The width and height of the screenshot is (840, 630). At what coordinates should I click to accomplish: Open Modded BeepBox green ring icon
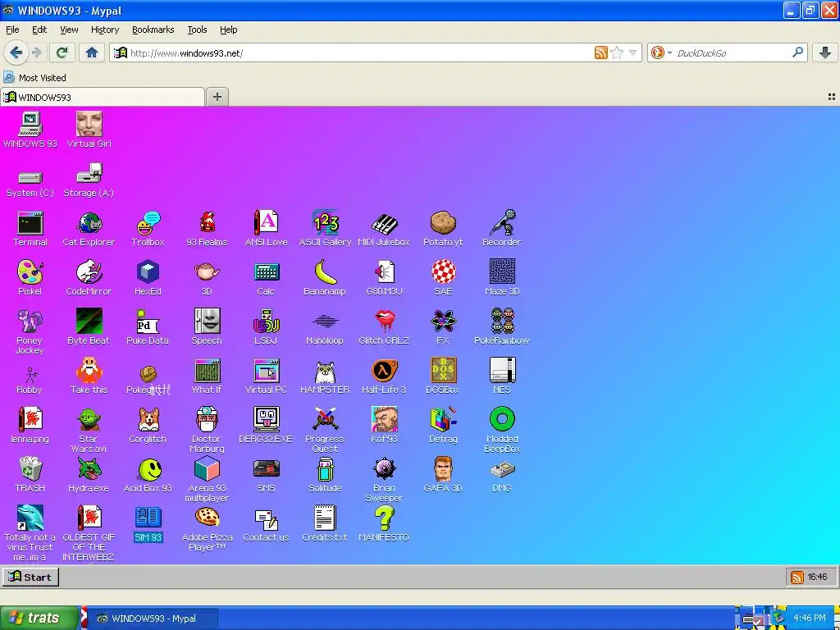(502, 419)
